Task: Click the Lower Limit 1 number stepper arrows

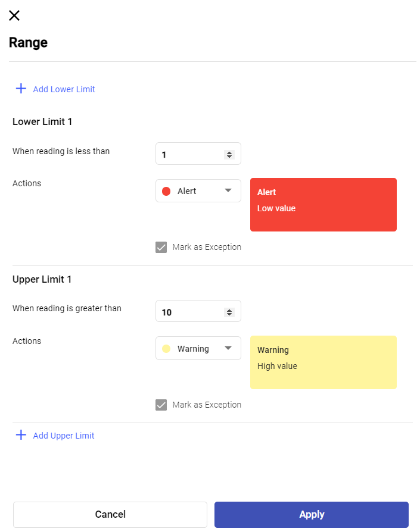Action: click(x=229, y=155)
